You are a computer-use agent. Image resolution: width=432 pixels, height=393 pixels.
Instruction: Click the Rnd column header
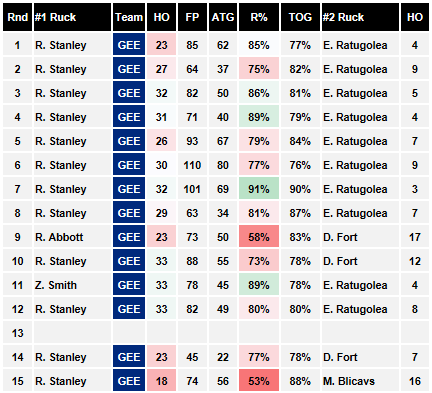point(18,17)
